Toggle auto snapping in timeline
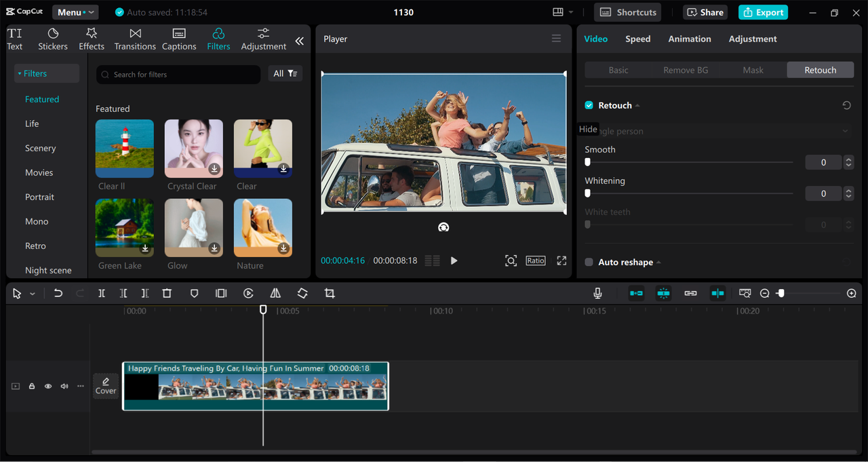The width and height of the screenshot is (868, 462). pyautogui.click(x=663, y=293)
